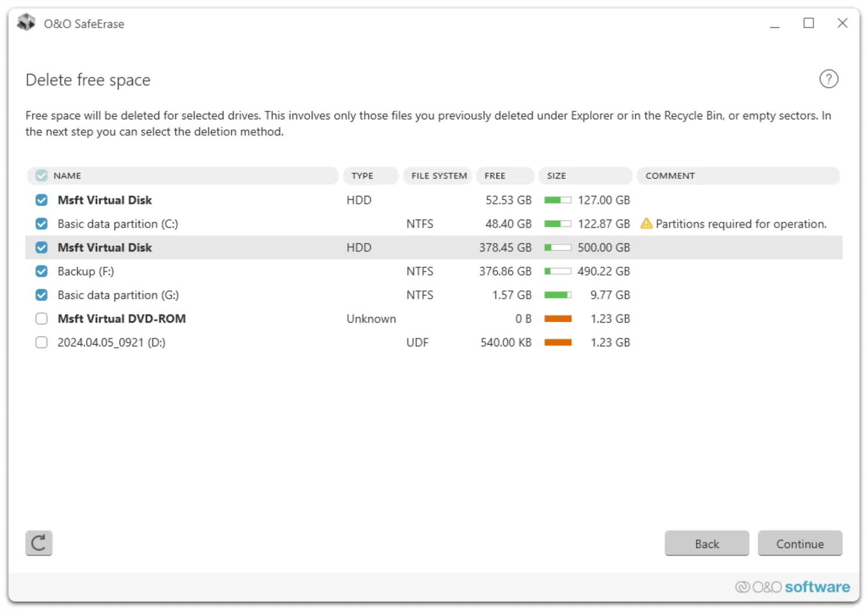Click the refresh drive list button
The height and width of the screenshot is (610, 868).
pos(39,543)
